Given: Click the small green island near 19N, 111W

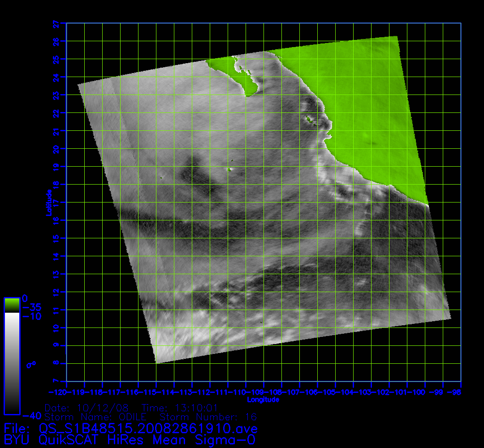Looking at the screenshot, I should click(229, 169).
